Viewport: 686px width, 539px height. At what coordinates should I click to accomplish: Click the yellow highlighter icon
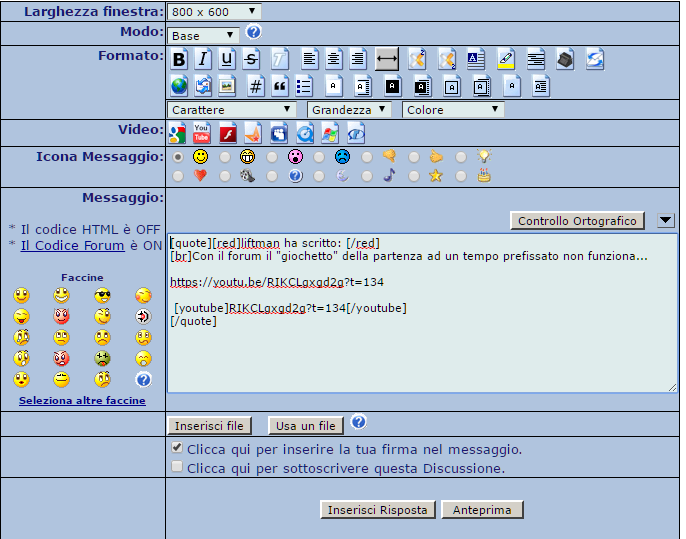pos(506,59)
